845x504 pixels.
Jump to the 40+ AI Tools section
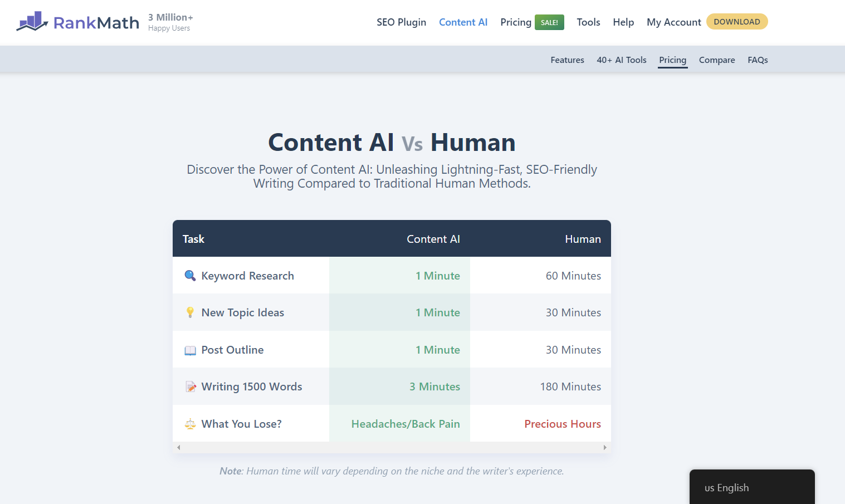622,60
